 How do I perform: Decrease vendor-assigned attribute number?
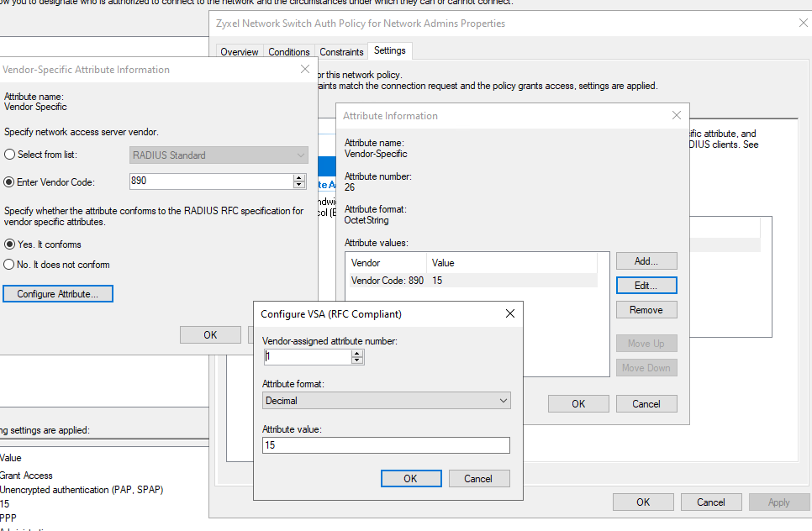[x=356, y=360]
